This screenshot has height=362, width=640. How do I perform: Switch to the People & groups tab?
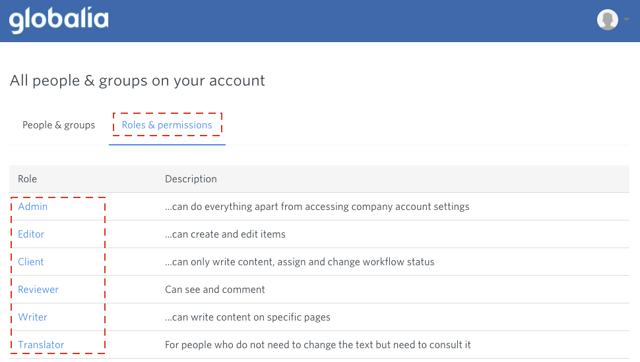click(58, 125)
